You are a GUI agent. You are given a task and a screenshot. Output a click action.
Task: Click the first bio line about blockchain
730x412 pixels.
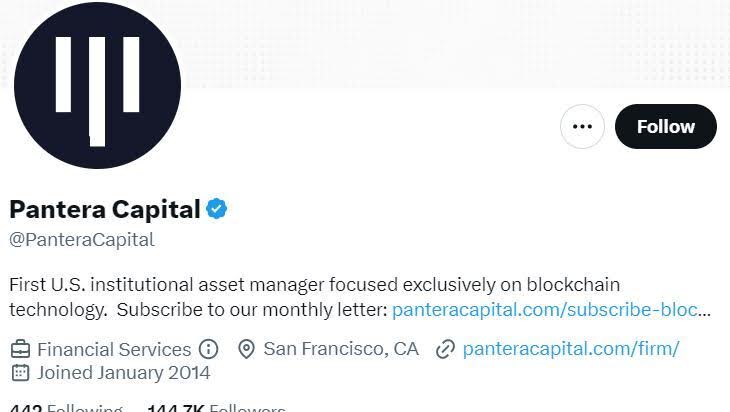click(315, 284)
